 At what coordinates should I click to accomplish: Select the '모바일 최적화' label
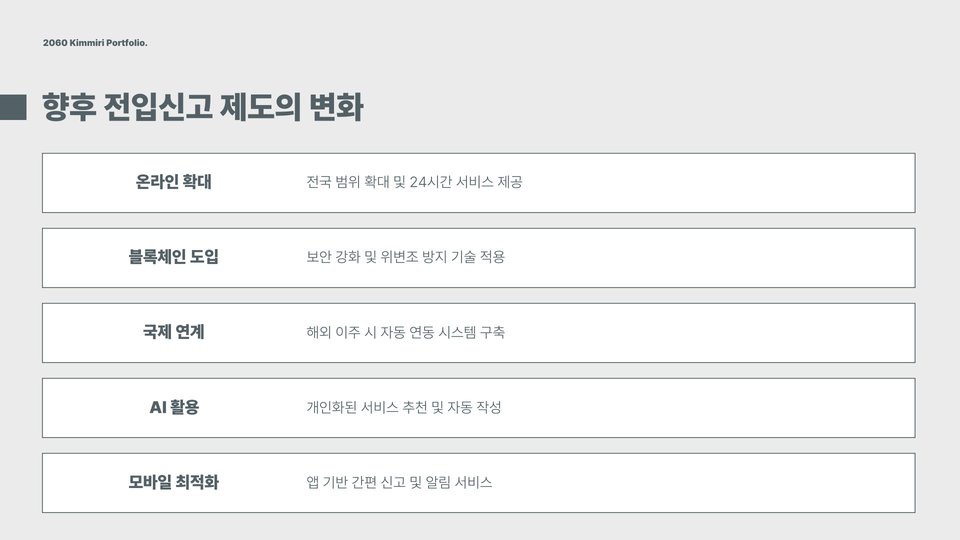point(173,482)
